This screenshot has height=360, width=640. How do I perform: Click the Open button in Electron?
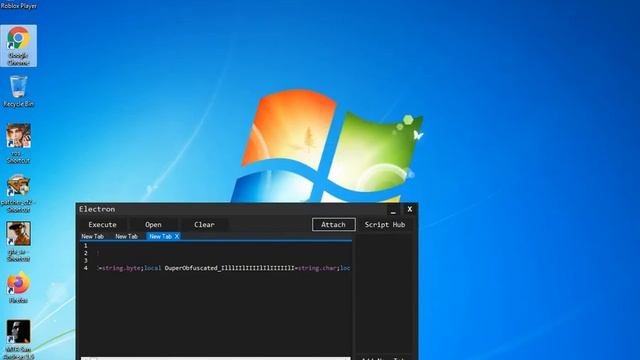(153, 224)
